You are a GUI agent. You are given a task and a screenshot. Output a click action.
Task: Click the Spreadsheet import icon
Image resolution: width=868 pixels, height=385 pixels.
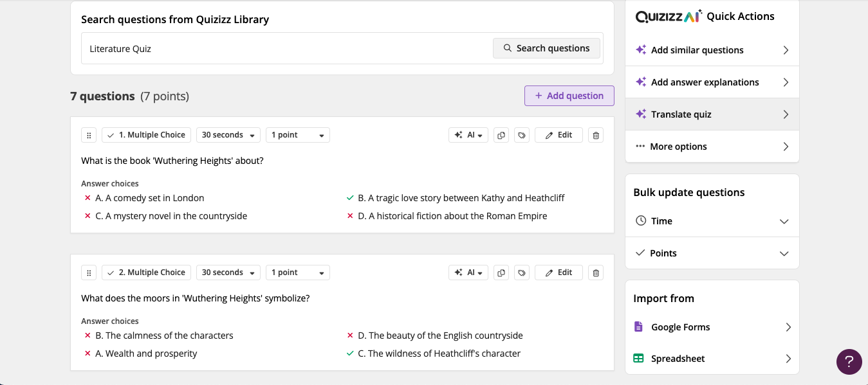click(x=638, y=358)
